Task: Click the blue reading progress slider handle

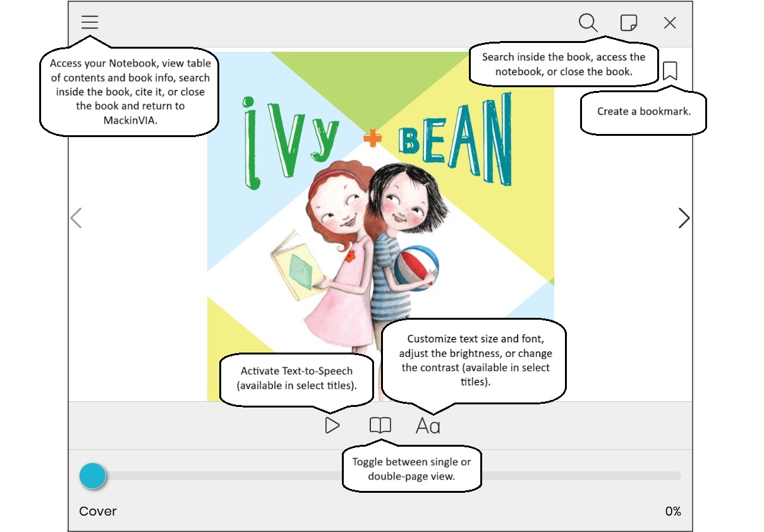Action: pos(93,476)
